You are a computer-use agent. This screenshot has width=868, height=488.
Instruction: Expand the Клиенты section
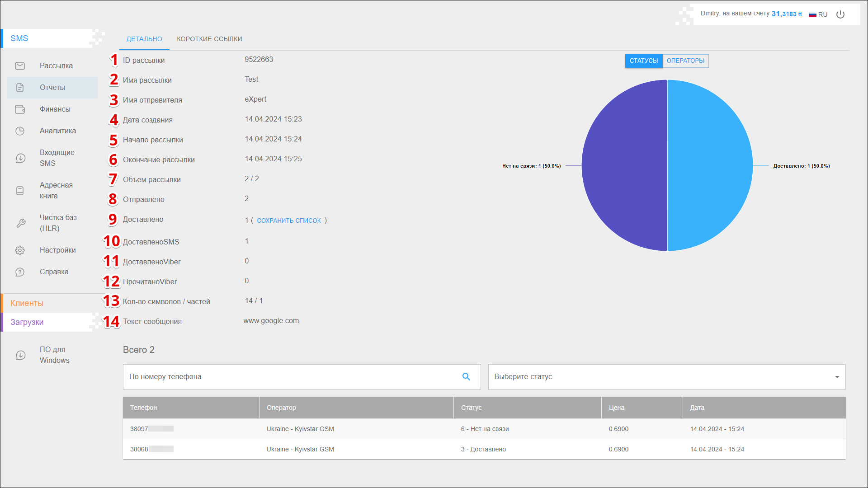pyautogui.click(x=27, y=303)
